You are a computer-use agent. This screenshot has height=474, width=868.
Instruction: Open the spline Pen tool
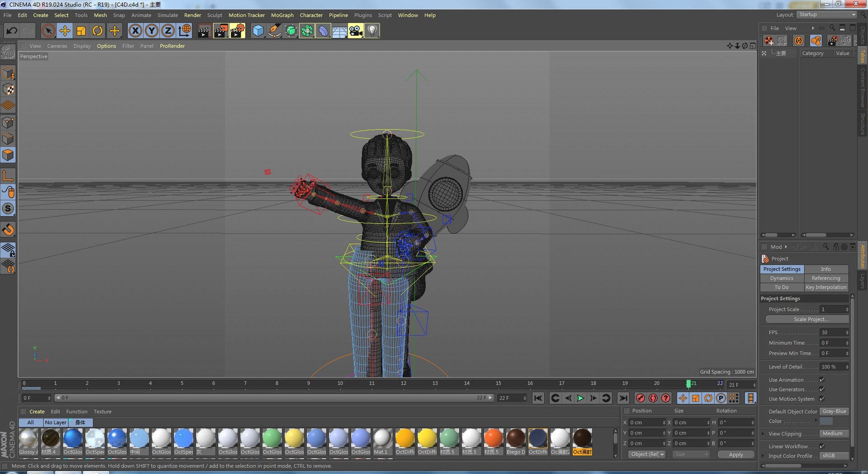(x=274, y=31)
